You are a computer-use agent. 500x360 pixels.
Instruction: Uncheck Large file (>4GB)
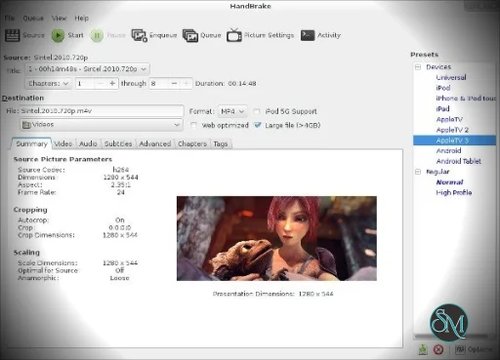[257, 125]
